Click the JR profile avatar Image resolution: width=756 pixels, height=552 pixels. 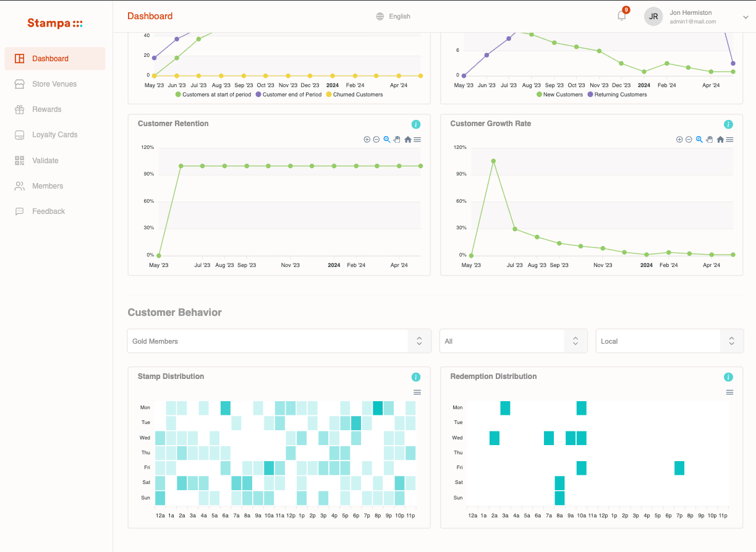[653, 16]
